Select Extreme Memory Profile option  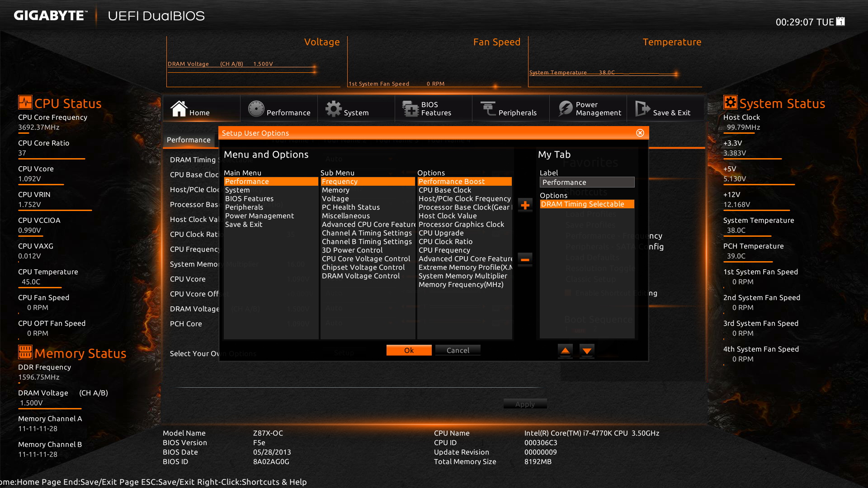point(464,267)
